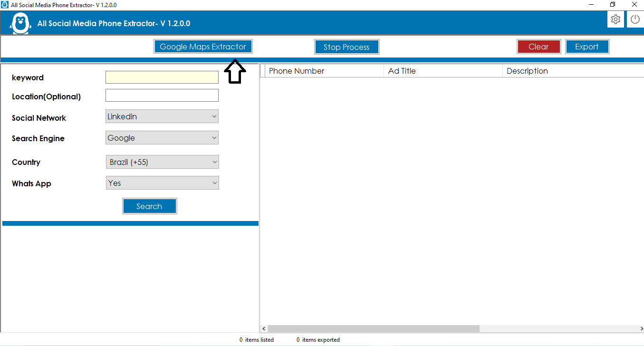
Task: Click the Description column header
Action: coord(527,70)
